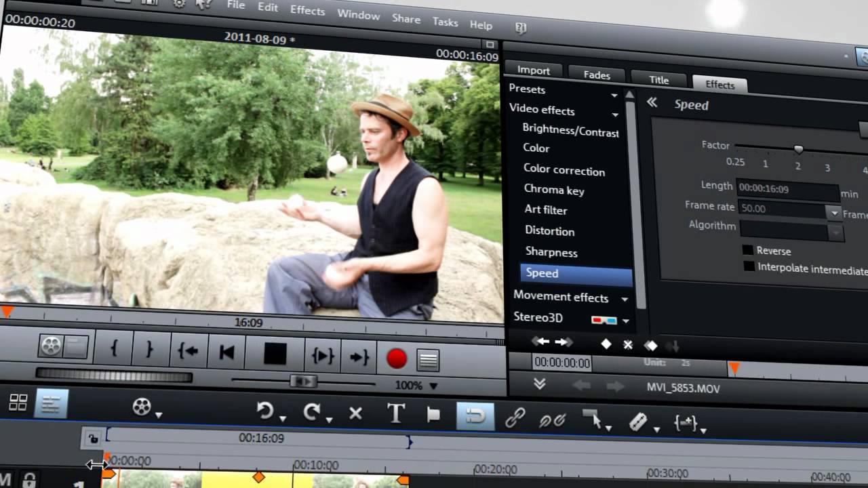Image resolution: width=868 pixels, height=488 pixels.
Task: Open the Effects menu
Action: coord(307,9)
